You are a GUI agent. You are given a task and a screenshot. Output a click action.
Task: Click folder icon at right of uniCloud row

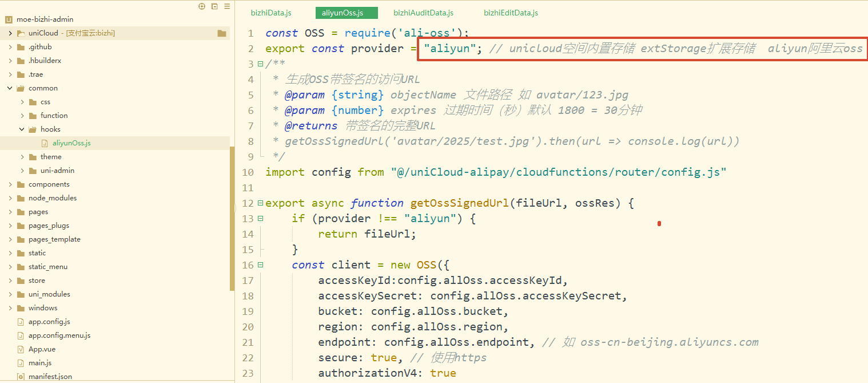point(222,33)
